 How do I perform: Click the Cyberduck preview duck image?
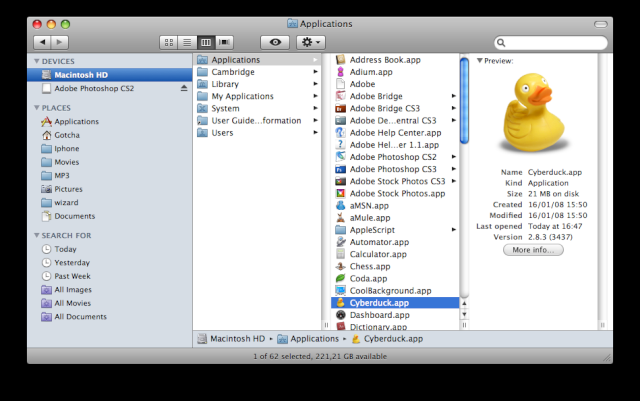coord(533,112)
